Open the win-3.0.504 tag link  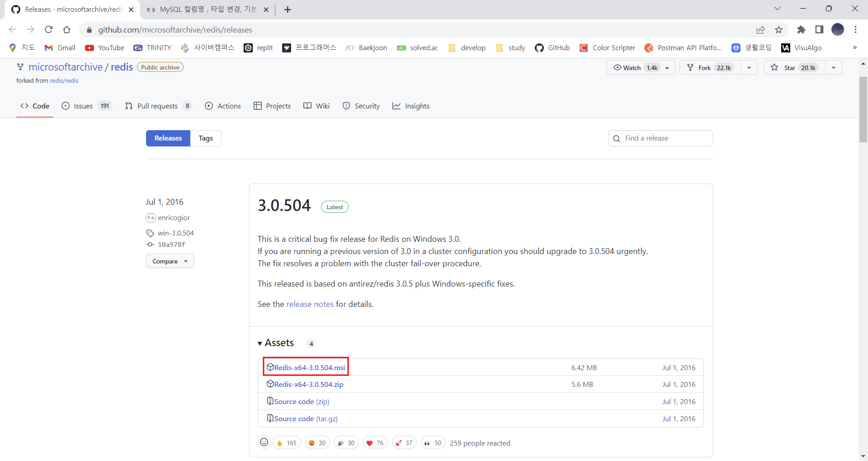coord(176,233)
